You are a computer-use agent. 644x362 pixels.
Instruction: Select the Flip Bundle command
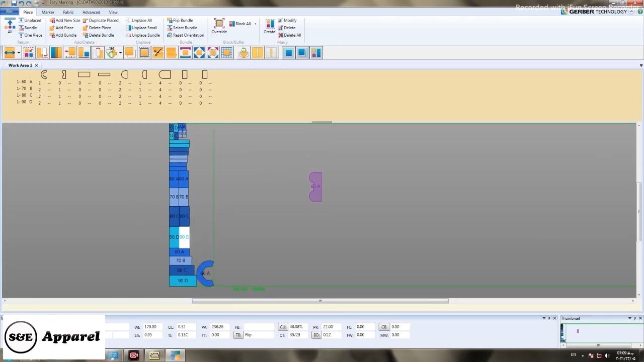point(180,21)
